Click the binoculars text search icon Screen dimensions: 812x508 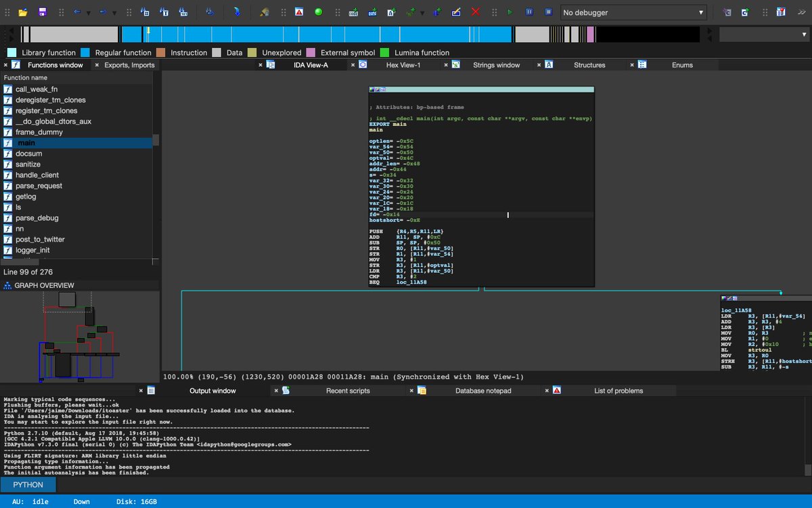164,12
